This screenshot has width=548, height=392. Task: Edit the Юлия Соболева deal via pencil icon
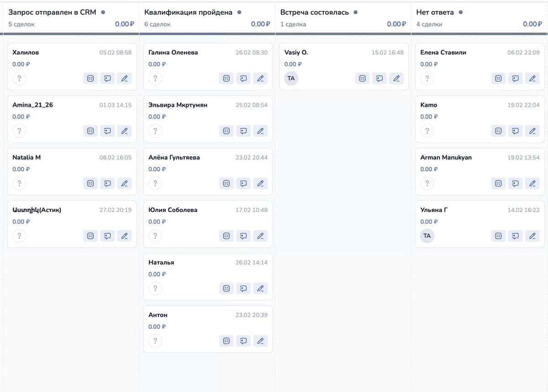point(260,236)
